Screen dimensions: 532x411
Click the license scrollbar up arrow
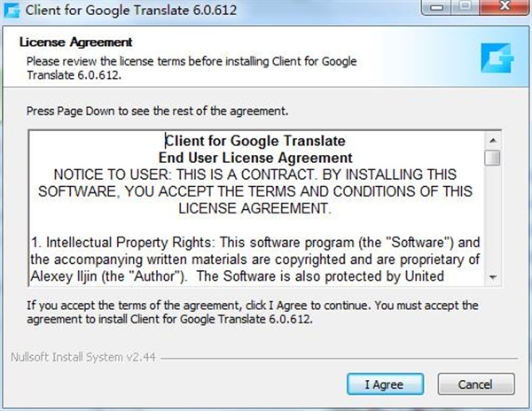pyautogui.click(x=492, y=141)
